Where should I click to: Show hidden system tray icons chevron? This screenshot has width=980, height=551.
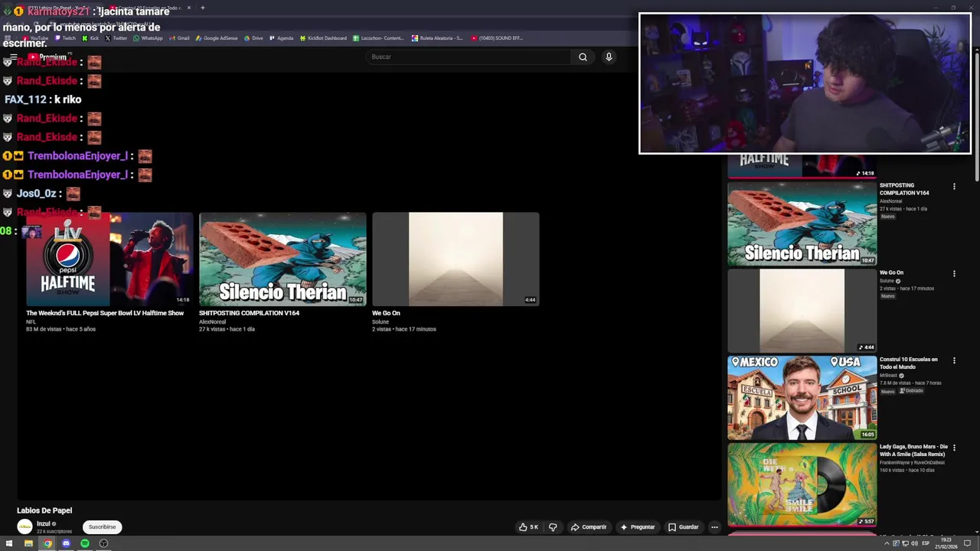(x=887, y=543)
